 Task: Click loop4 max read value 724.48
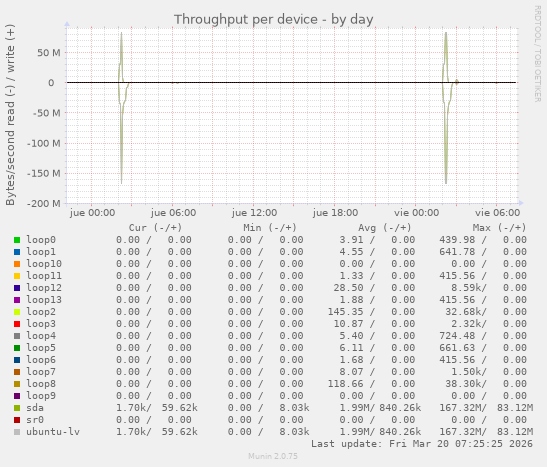tap(457, 336)
